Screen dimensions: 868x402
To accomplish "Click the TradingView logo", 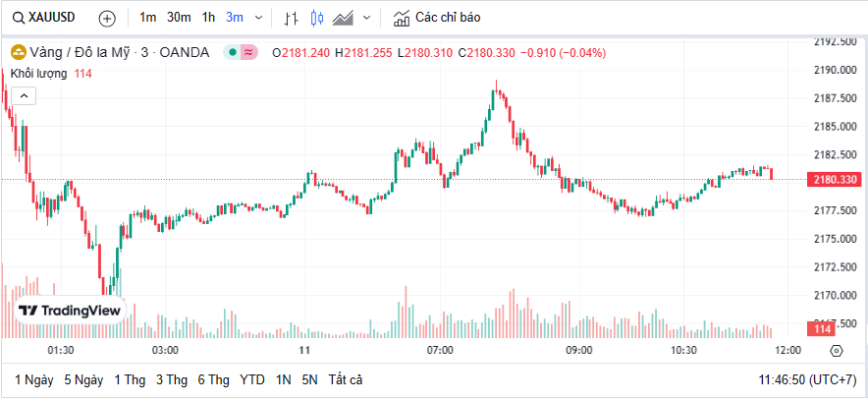I will pos(70,311).
